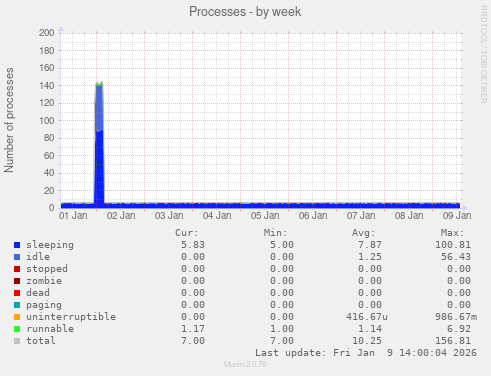Click uninterruptible max value 986.67m
Viewport: 491px width, 376px height.
(456, 317)
